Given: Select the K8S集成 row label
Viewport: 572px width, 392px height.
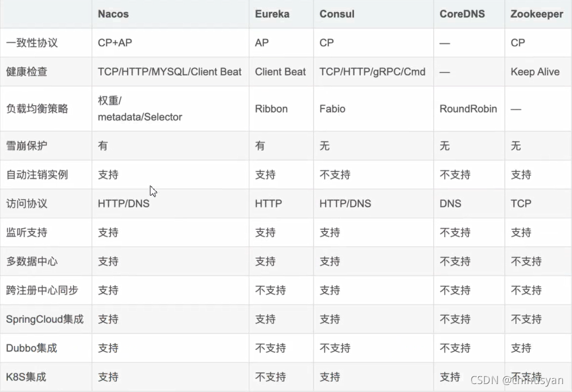Looking at the screenshot, I should (26, 377).
